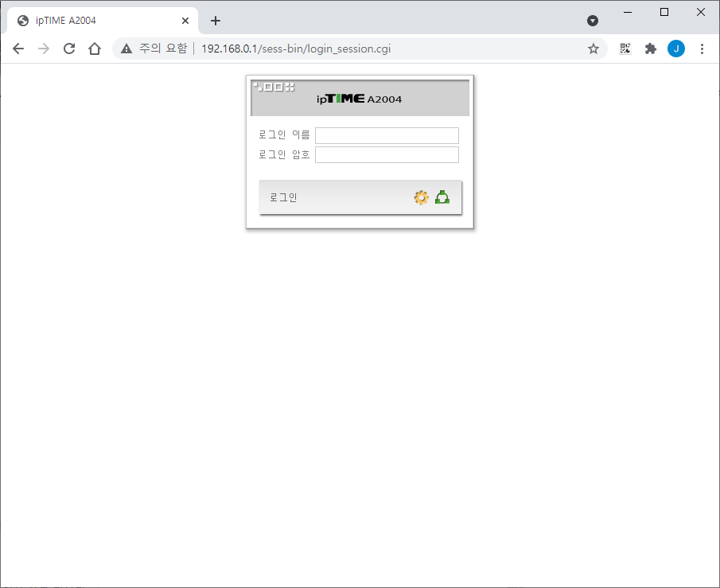Click the 로그인 login button
This screenshot has height=588, width=720.
tap(360, 197)
